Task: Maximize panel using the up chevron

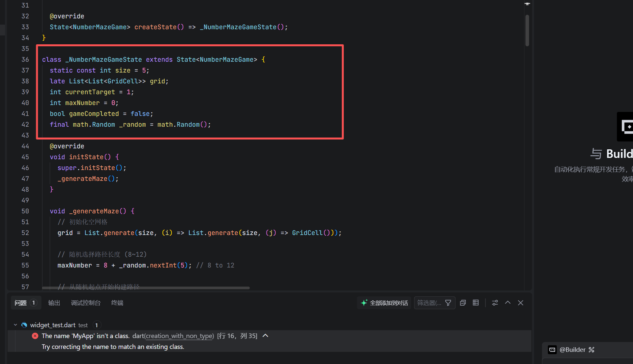Action: point(508,303)
